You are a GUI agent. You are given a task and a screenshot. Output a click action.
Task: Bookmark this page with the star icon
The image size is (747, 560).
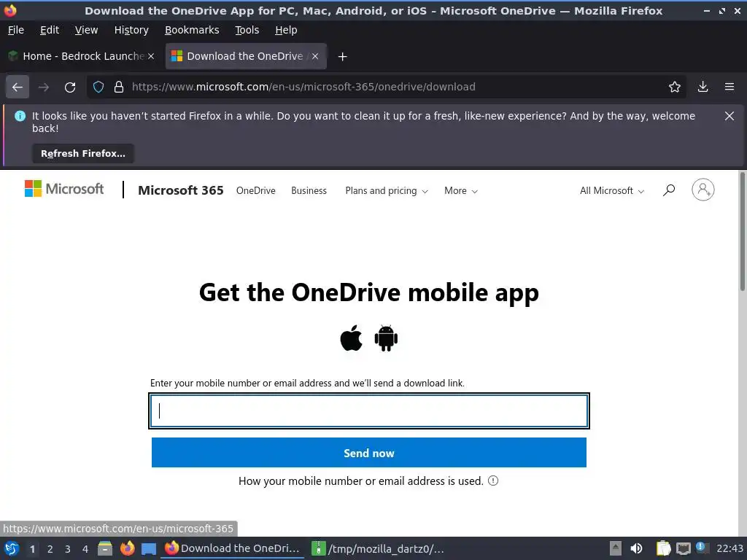[675, 87]
